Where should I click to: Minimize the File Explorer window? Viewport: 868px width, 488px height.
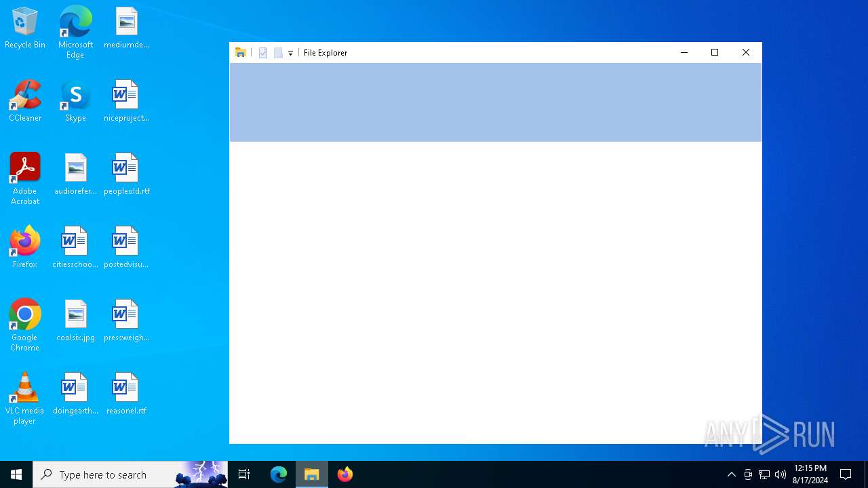[x=684, y=53]
